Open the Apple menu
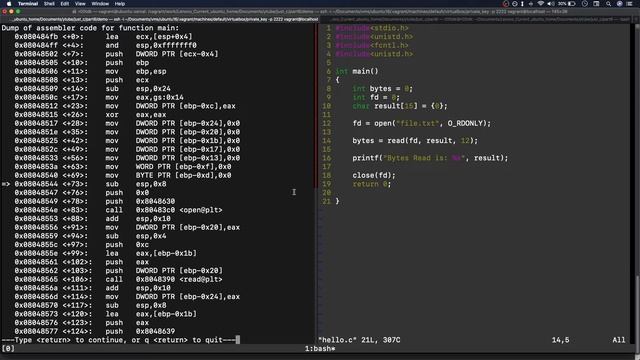640x360 pixels. click(9, 4)
